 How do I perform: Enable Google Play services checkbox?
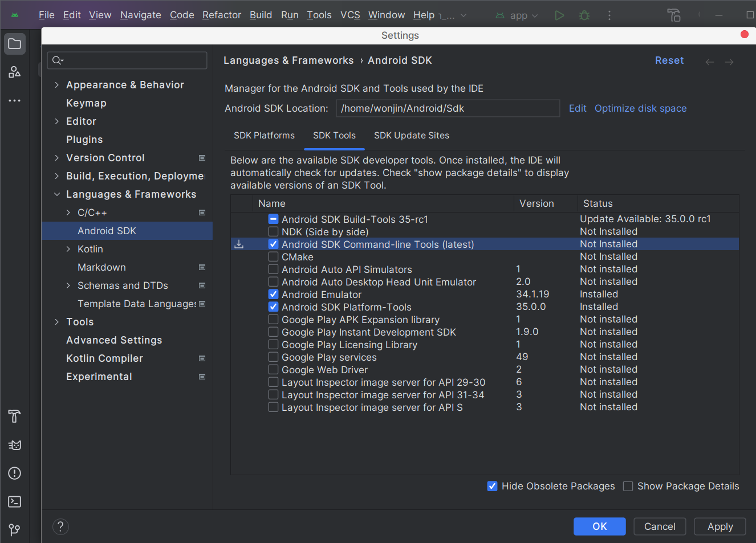(274, 357)
